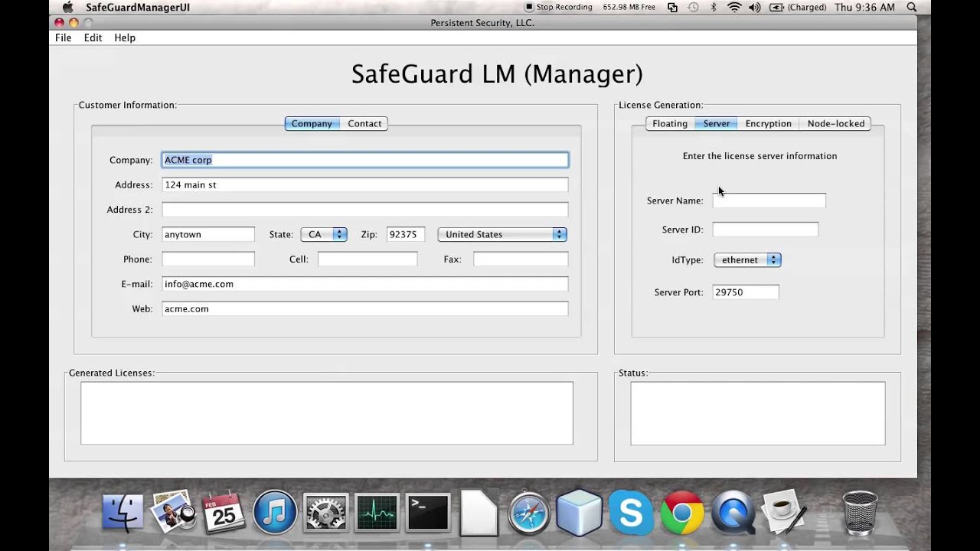Open the Edit menu

93,37
